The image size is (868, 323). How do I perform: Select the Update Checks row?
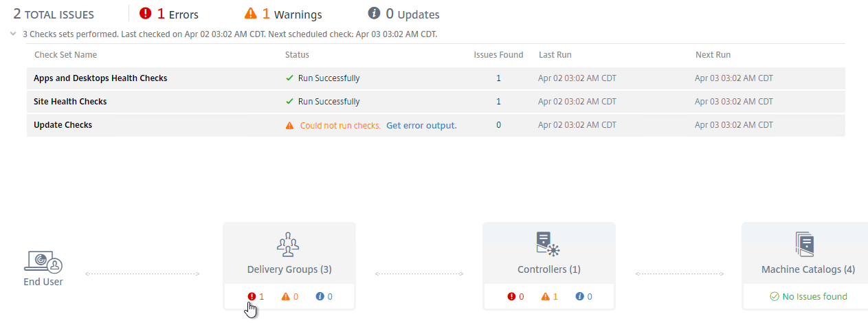click(436, 125)
